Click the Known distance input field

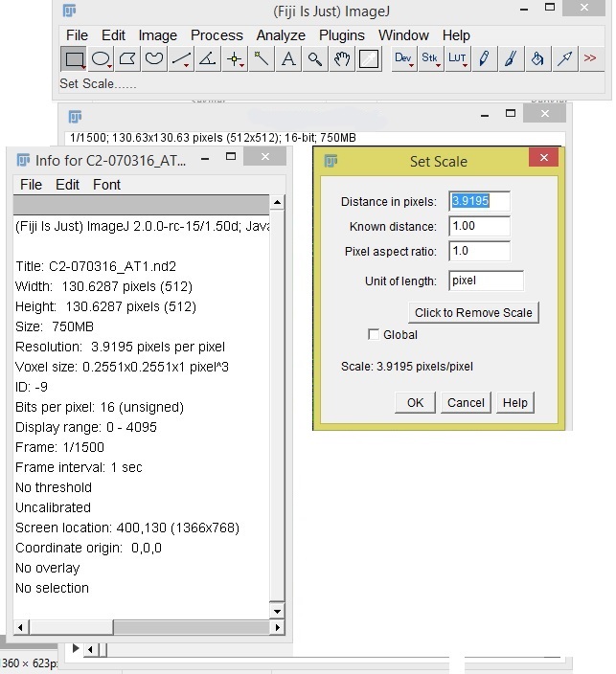pyautogui.click(x=480, y=227)
